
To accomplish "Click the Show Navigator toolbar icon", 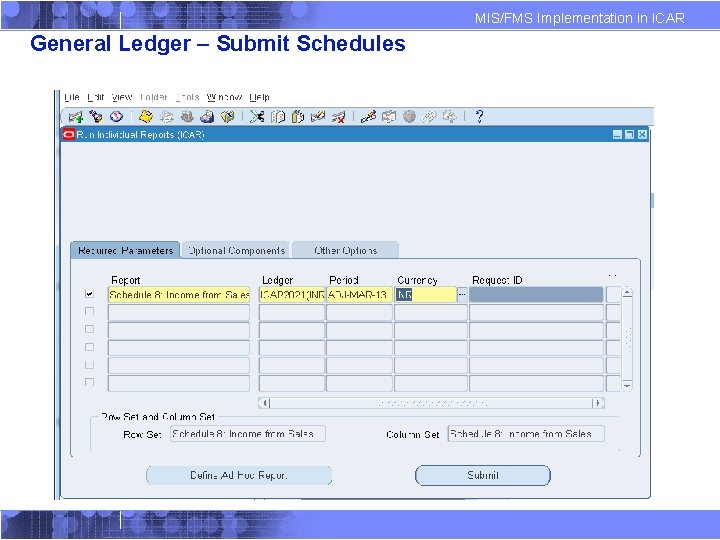I will [116, 117].
